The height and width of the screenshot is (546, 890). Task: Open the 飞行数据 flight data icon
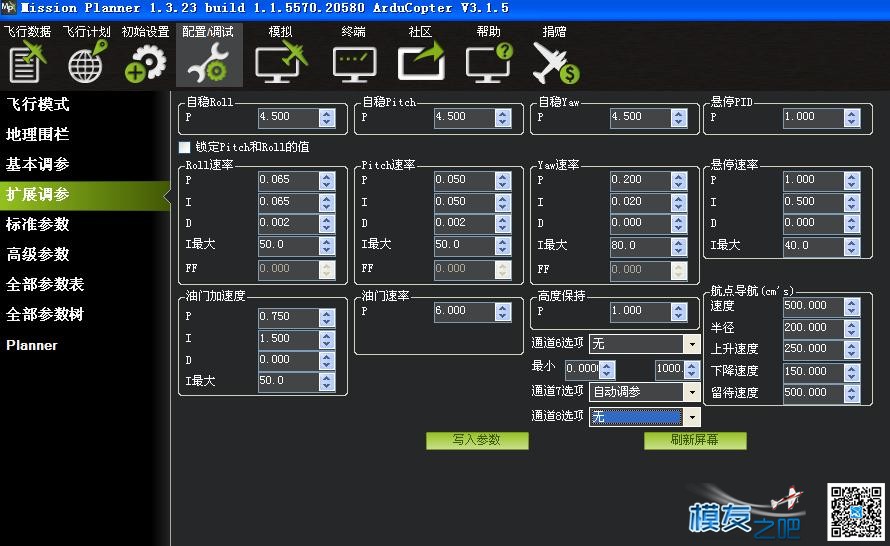click(x=27, y=62)
